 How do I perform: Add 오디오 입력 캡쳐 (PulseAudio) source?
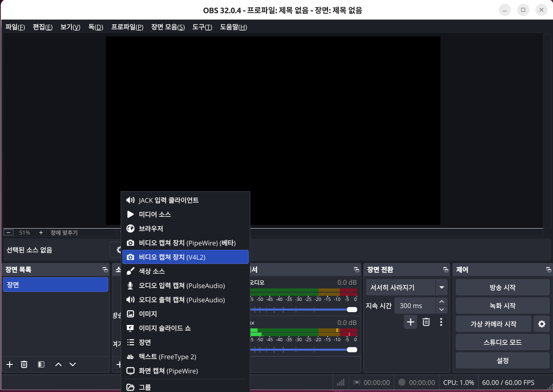coord(185,285)
